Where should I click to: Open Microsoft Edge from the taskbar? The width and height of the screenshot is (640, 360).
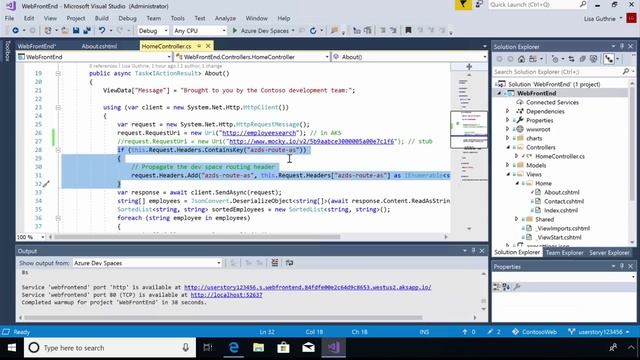coord(233,348)
